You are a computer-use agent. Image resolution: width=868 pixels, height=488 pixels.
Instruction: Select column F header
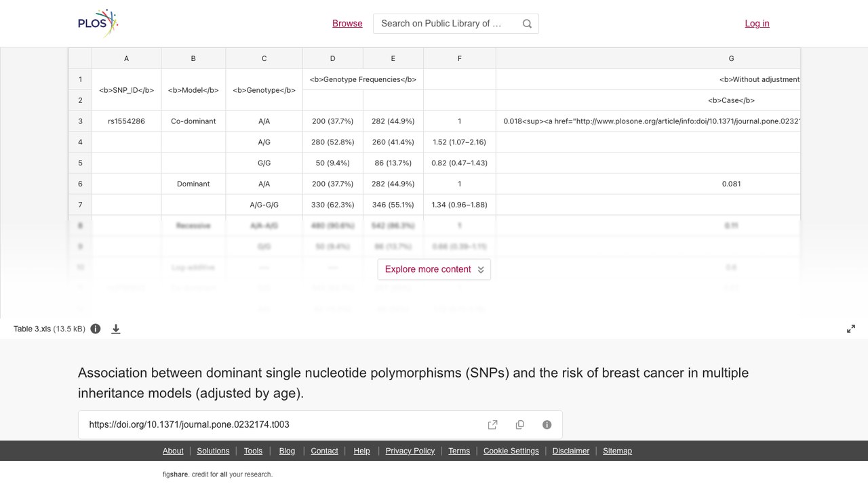click(x=460, y=58)
